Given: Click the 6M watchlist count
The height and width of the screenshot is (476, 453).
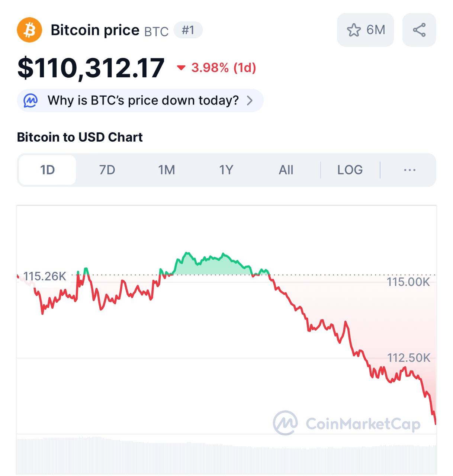Looking at the screenshot, I should [376, 30].
